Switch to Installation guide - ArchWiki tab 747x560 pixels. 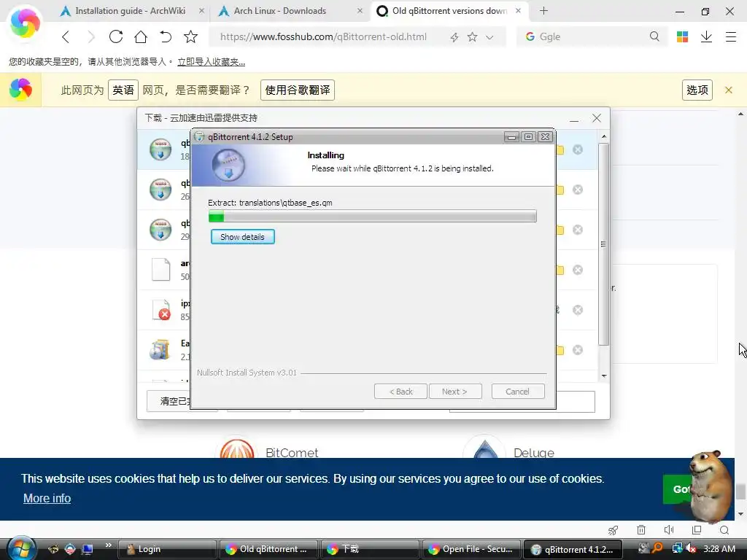click(x=130, y=10)
